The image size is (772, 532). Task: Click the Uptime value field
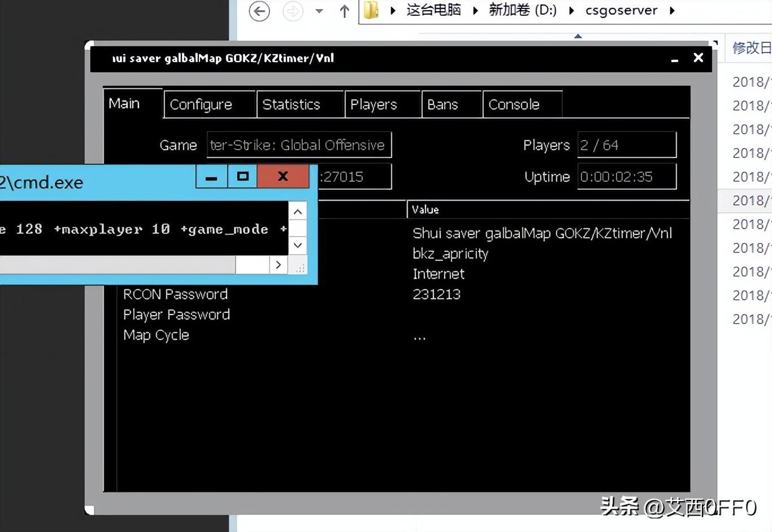(x=626, y=177)
